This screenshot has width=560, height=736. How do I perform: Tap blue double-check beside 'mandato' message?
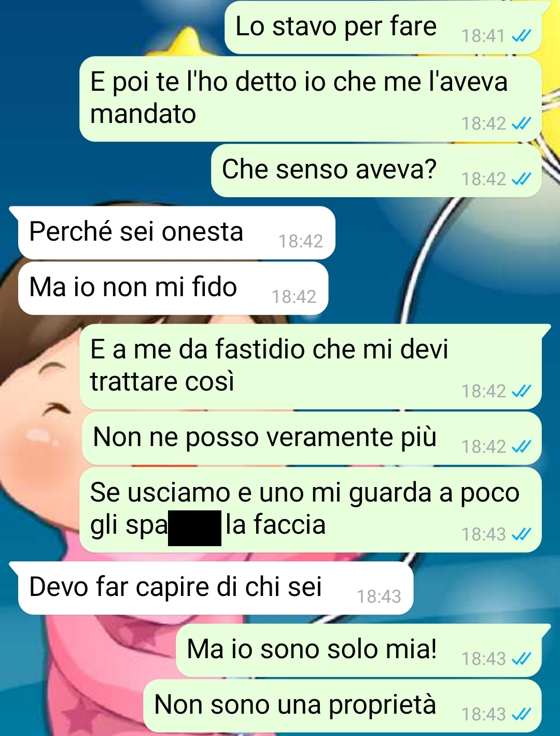click(521, 123)
